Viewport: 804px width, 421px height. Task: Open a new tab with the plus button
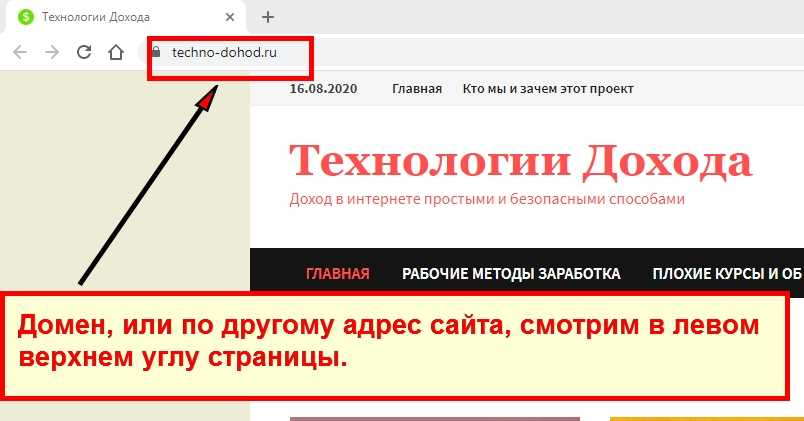(x=267, y=17)
